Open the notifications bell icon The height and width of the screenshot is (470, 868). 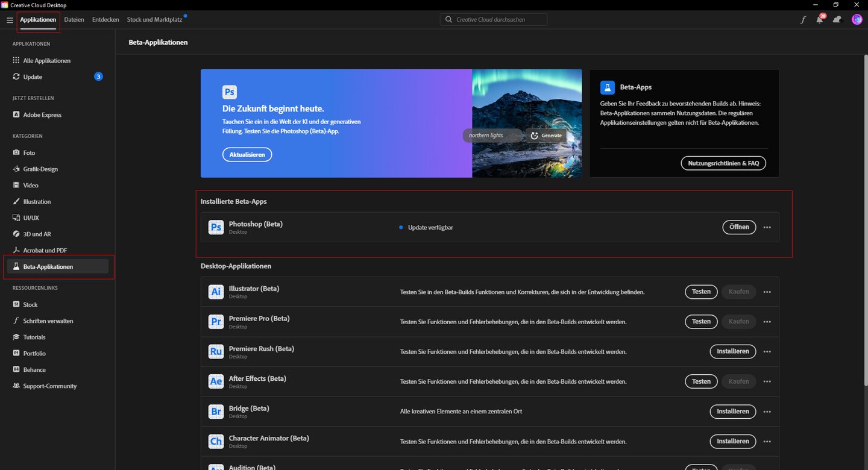(x=820, y=20)
